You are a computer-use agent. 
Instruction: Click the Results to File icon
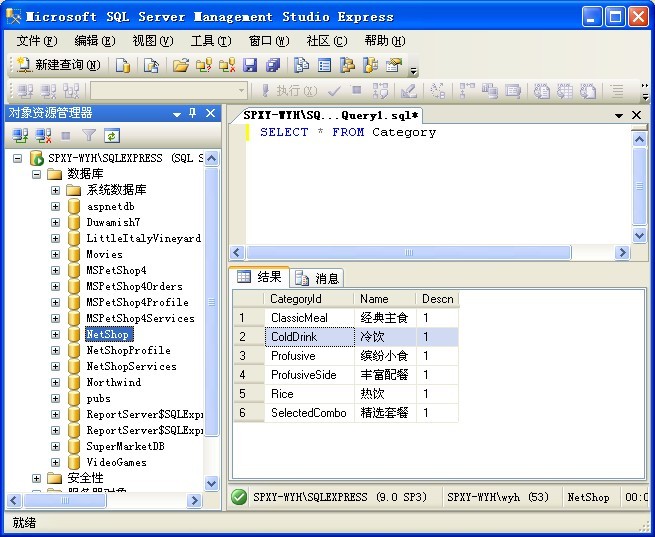(588, 90)
